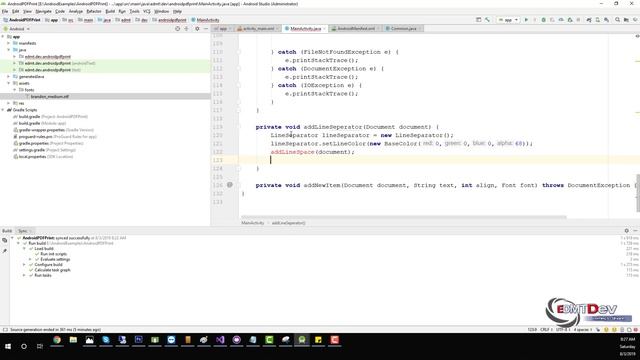Click Scroll from Source target icon
Viewport: 640px width, 360px height.
click(178, 29)
